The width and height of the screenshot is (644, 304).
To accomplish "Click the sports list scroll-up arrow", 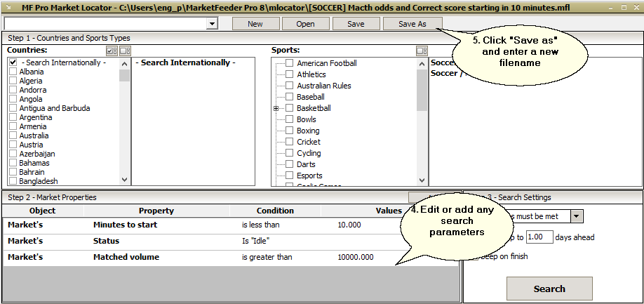I will pyautogui.click(x=422, y=64).
